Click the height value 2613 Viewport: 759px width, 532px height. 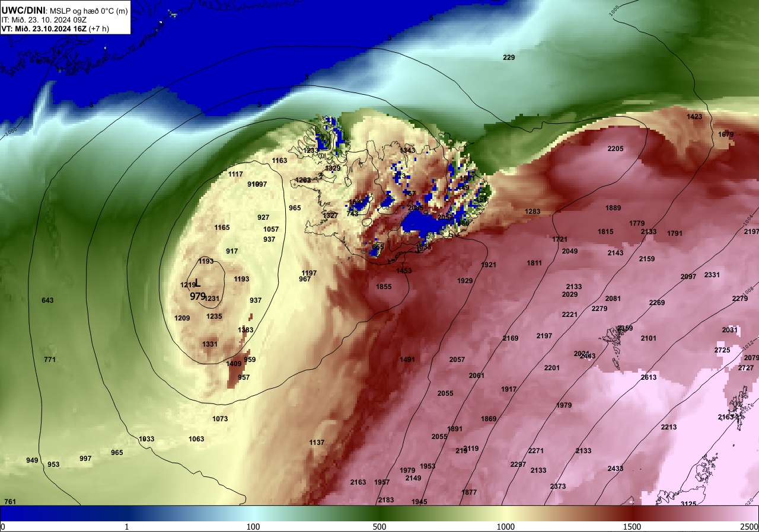tap(649, 377)
